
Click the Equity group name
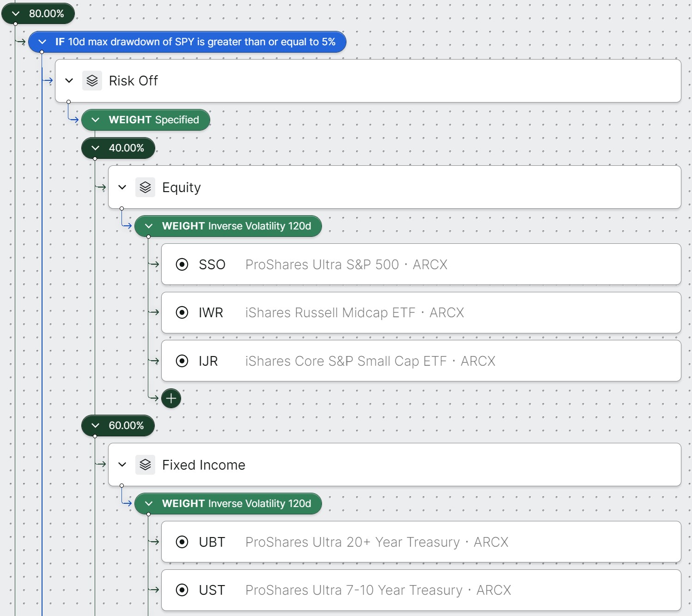(182, 188)
